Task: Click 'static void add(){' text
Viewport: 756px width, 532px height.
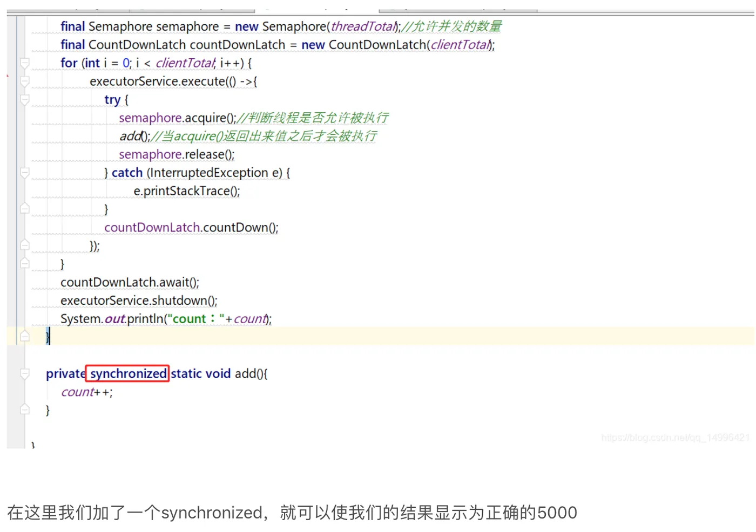Action: [x=219, y=373]
